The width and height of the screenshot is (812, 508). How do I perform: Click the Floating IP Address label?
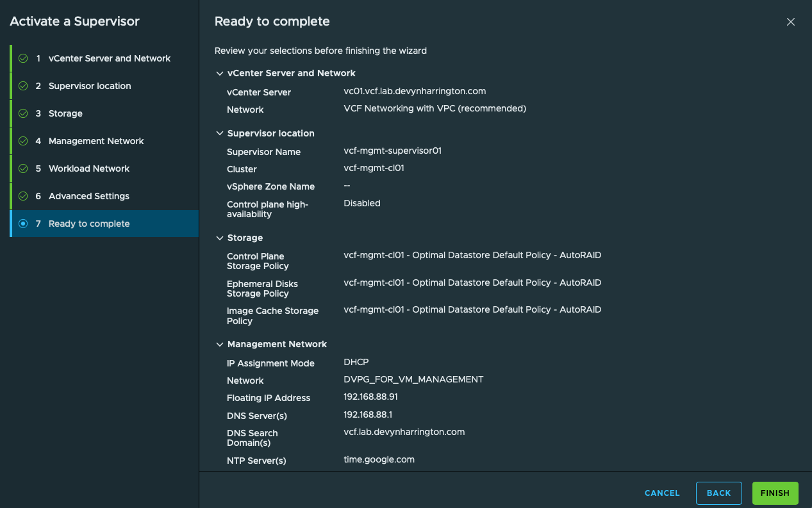269,398
